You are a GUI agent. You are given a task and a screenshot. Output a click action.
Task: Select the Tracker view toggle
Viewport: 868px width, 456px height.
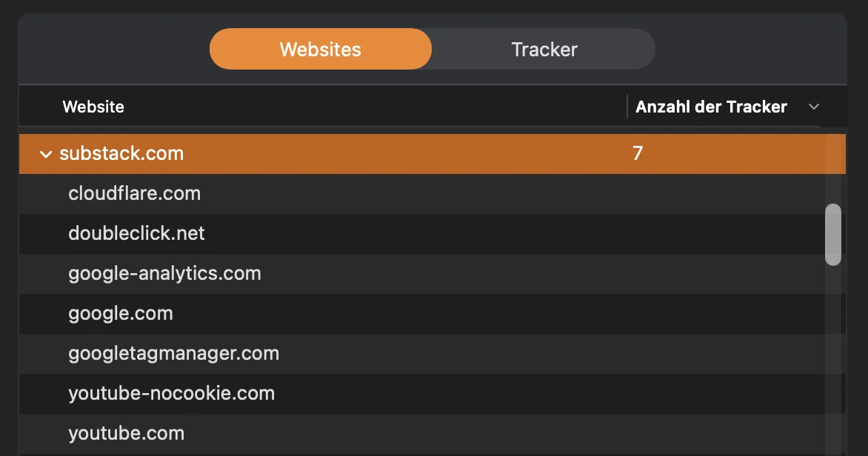pyautogui.click(x=544, y=49)
